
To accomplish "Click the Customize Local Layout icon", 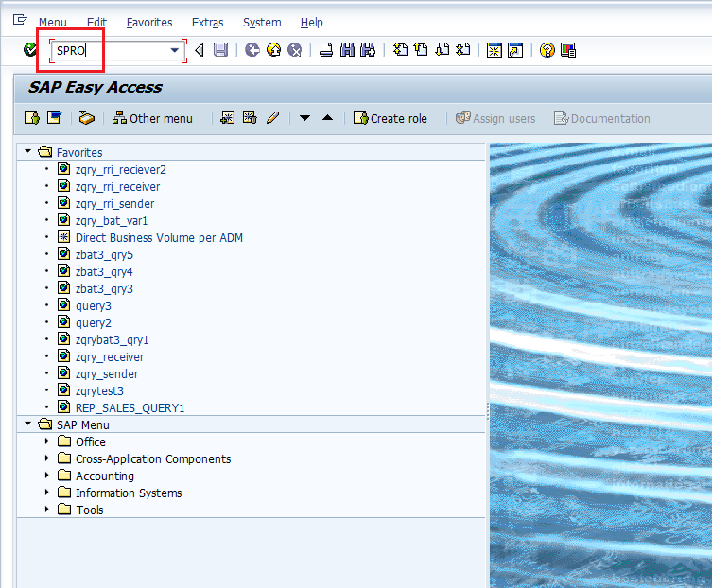I will [x=568, y=50].
